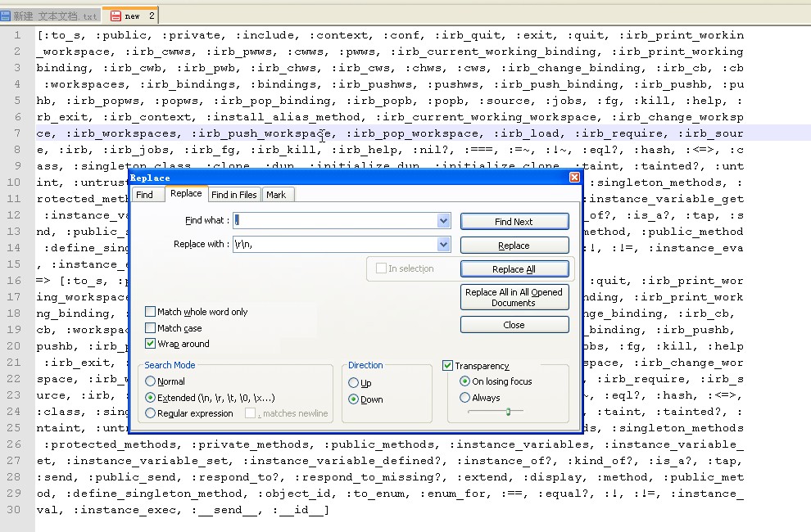Open the Replace with dropdown arrow

pyautogui.click(x=444, y=245)
